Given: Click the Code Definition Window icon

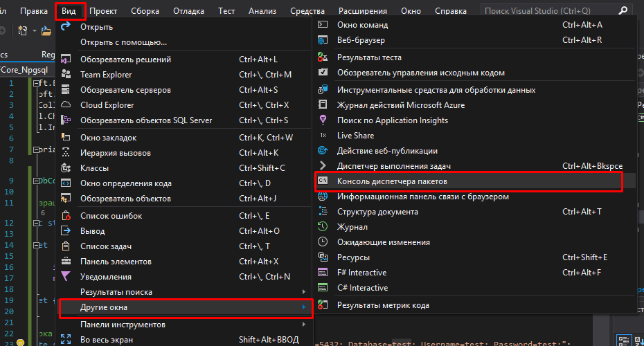Looking at the screenshot, I should [66, 183].
